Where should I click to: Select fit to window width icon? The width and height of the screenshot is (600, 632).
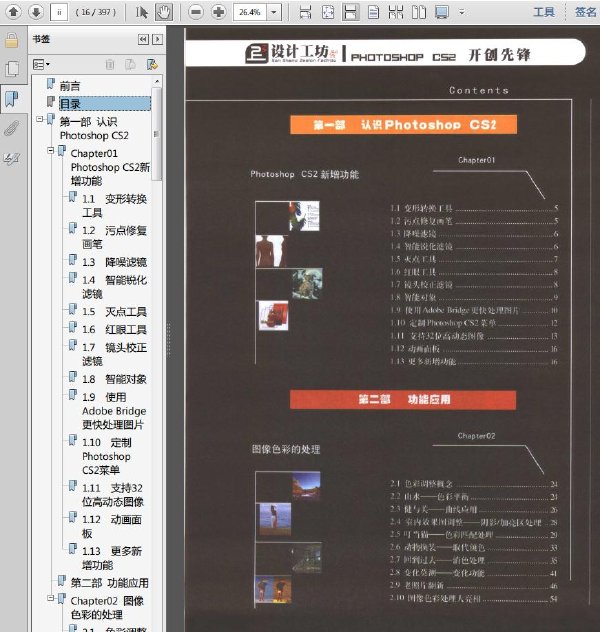click(x=351, y=12)
